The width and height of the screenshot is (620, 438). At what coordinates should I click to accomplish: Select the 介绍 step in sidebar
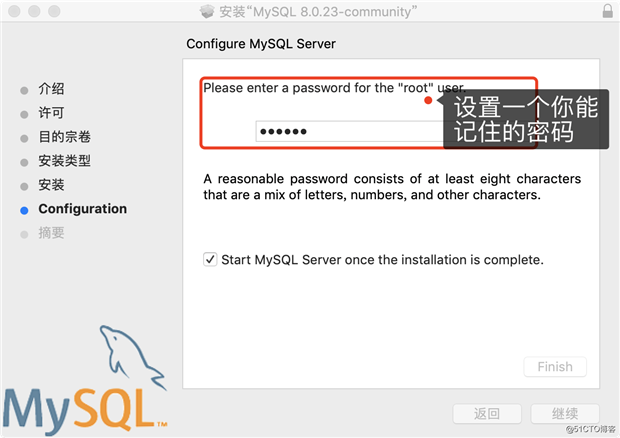(x=51, y=89)
